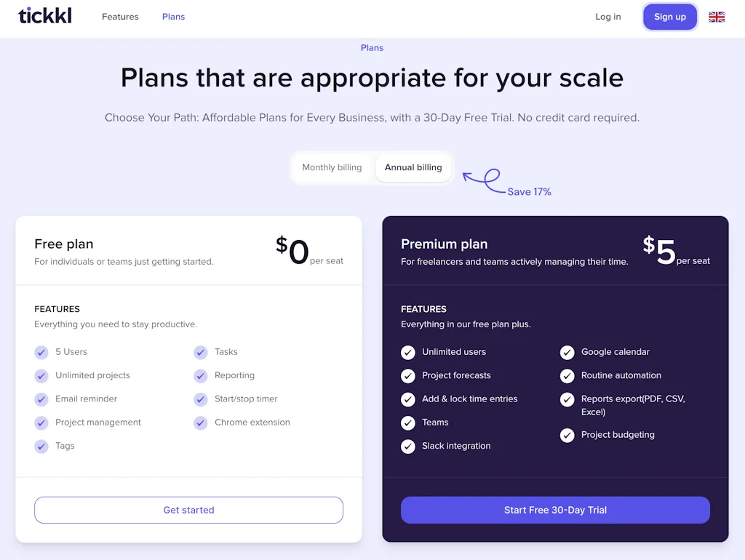Go to the Plans nav item
This screenshot has height=560, width=745.
(173, 17)
